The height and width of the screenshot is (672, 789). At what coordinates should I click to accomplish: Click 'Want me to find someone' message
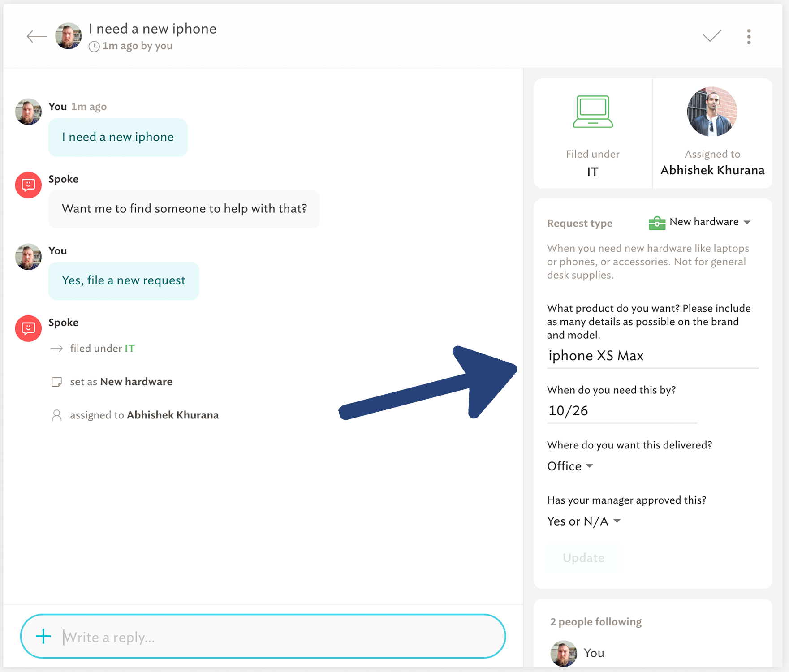[x=184, y=209]
